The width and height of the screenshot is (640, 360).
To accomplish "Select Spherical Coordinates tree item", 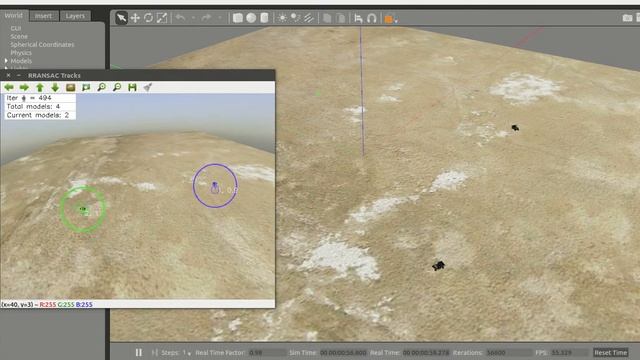I will pos(42,44).
